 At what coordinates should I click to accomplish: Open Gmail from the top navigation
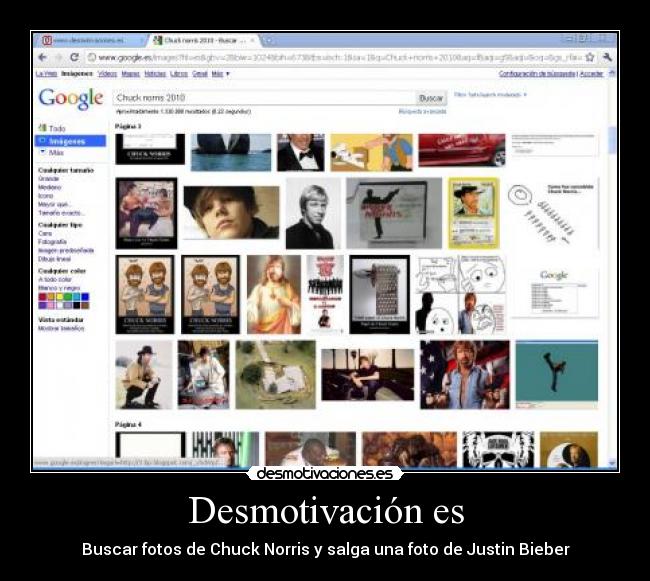200,74
